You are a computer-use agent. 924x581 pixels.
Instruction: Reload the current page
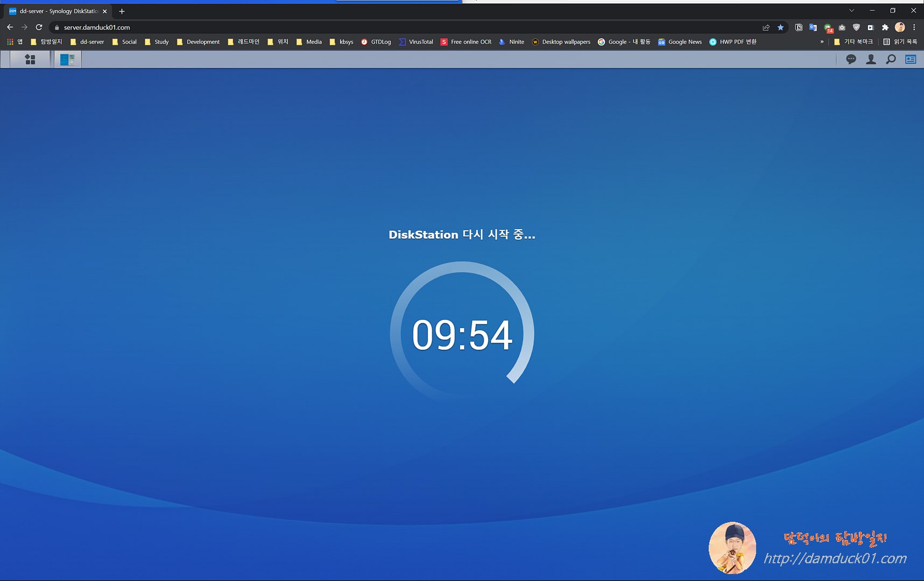[x=38, y=27]
